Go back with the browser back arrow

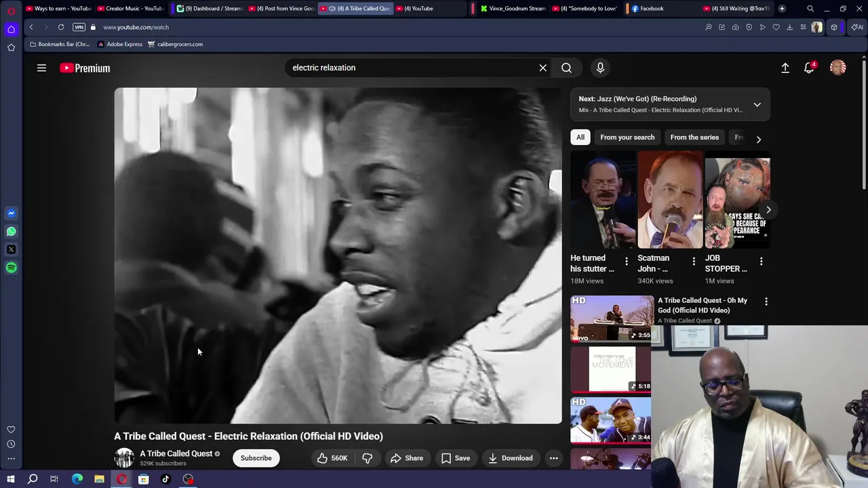tap(31, 27)
